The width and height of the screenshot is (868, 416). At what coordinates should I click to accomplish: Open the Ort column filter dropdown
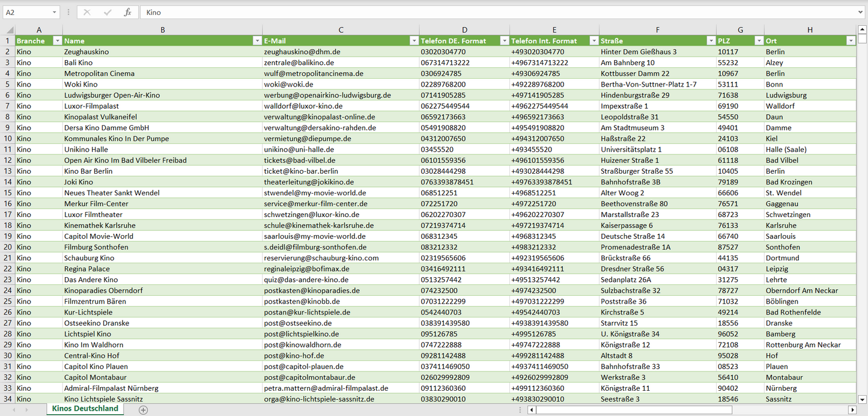[851, 41]
